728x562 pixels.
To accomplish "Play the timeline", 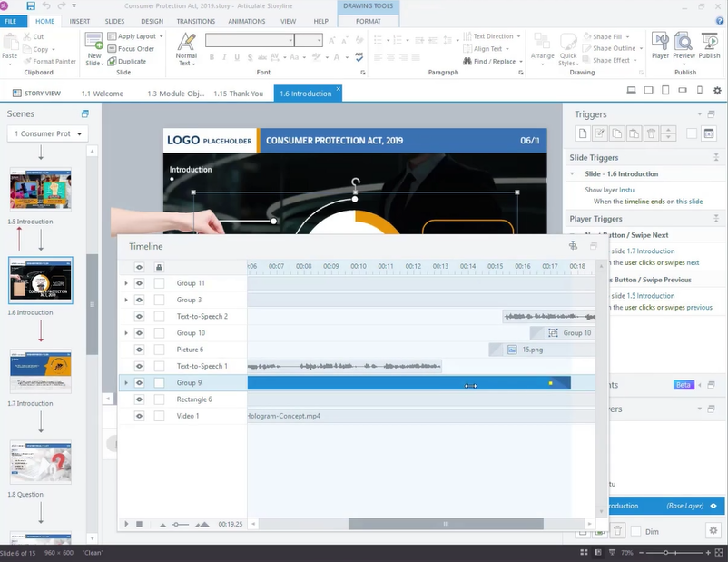I will click(x=126, y=524).
